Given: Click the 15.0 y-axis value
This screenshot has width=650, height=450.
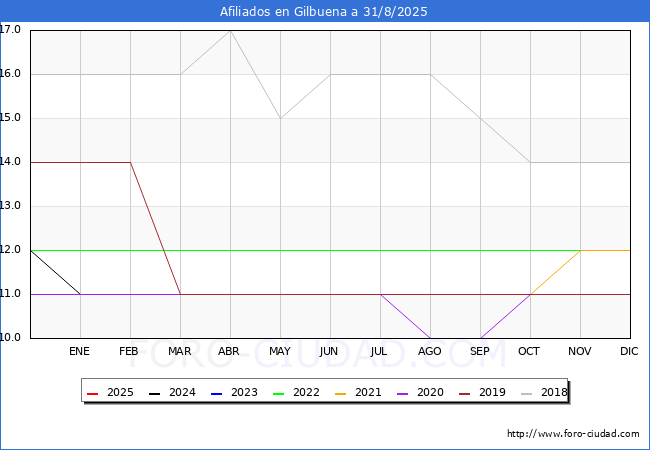Looking at the screenshot, I should [x=10, y=118].
